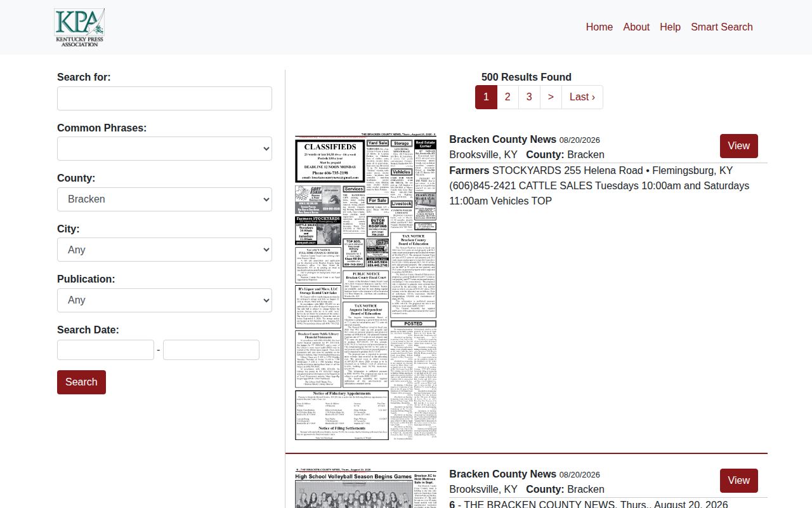Select the Search Date end field

tap(211, 350)
